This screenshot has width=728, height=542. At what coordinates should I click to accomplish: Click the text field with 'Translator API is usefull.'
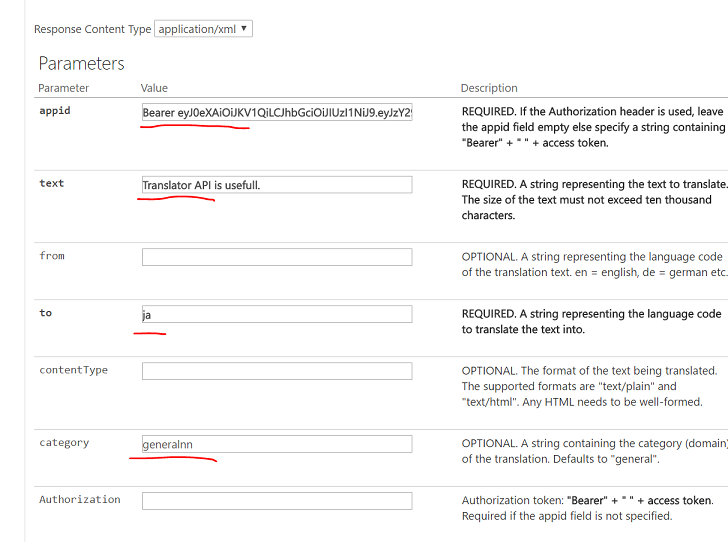point(277,185)
